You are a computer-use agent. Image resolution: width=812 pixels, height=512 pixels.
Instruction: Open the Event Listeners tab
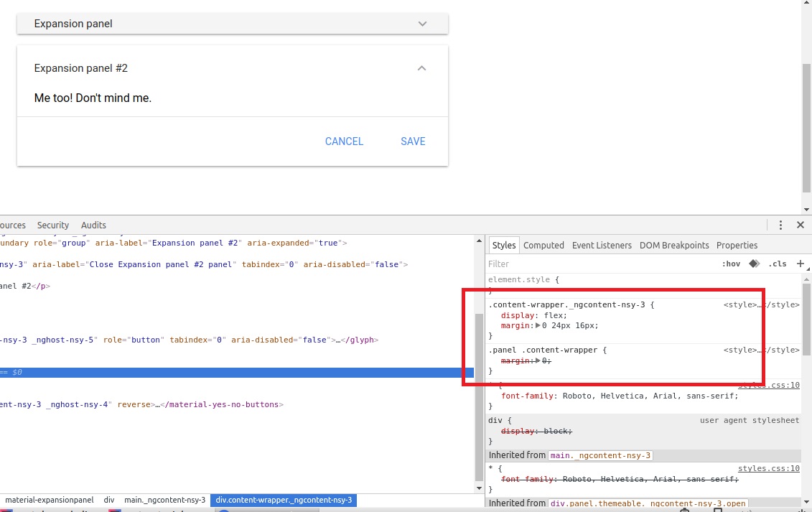602,245
